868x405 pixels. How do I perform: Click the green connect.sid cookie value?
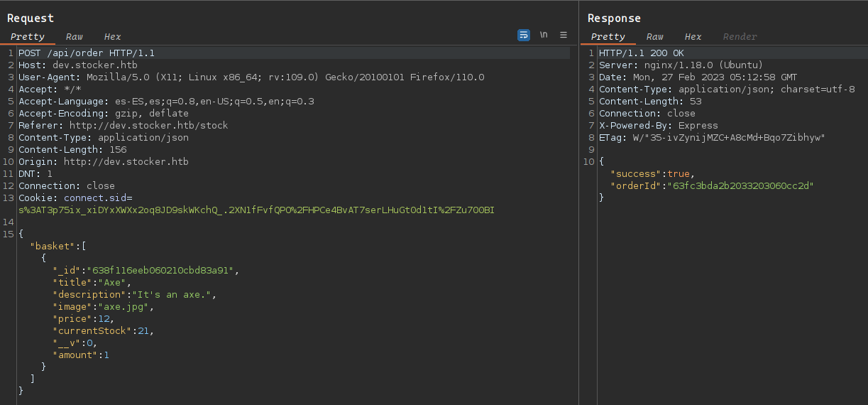point(256,210)
